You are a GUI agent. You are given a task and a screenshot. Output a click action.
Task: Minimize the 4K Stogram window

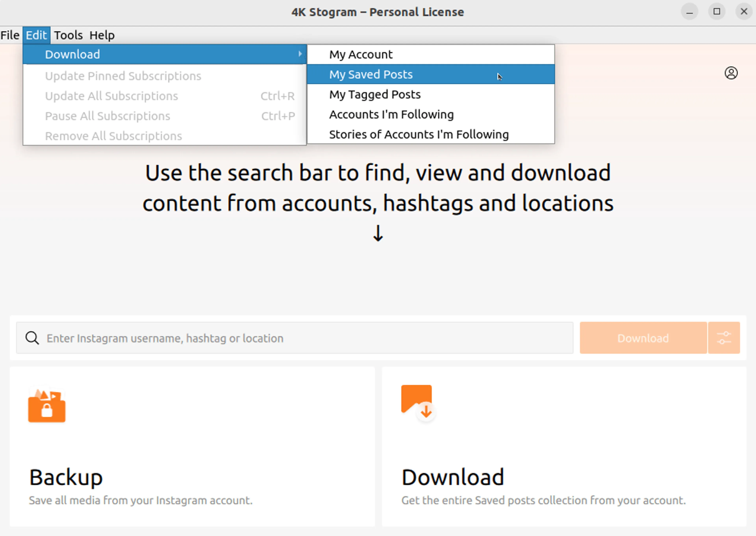pos(689,12)
